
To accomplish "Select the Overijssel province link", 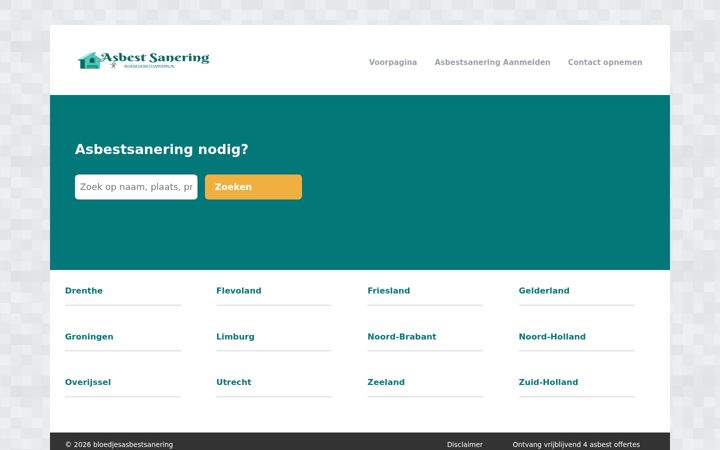I will point(88,382).
